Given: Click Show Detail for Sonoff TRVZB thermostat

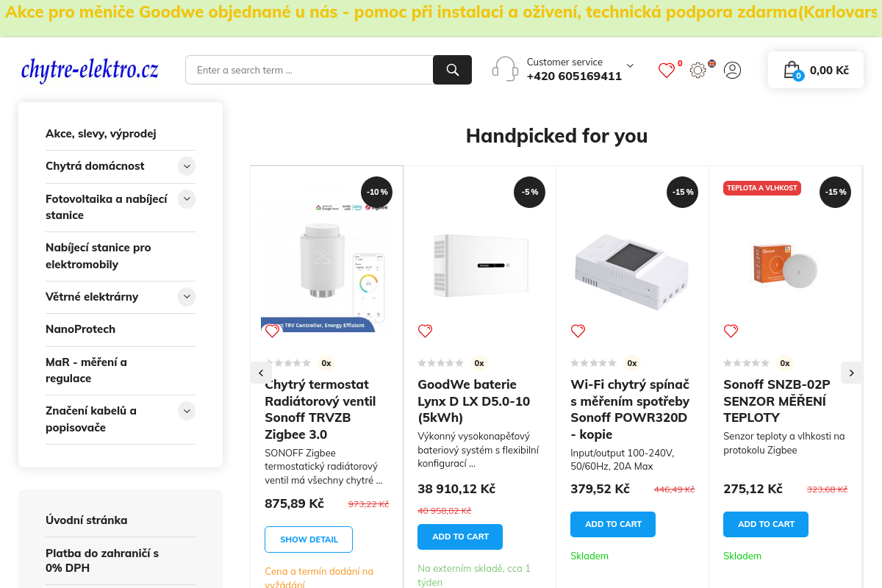Looking at the screenshot, I should [x=309, y=539].
